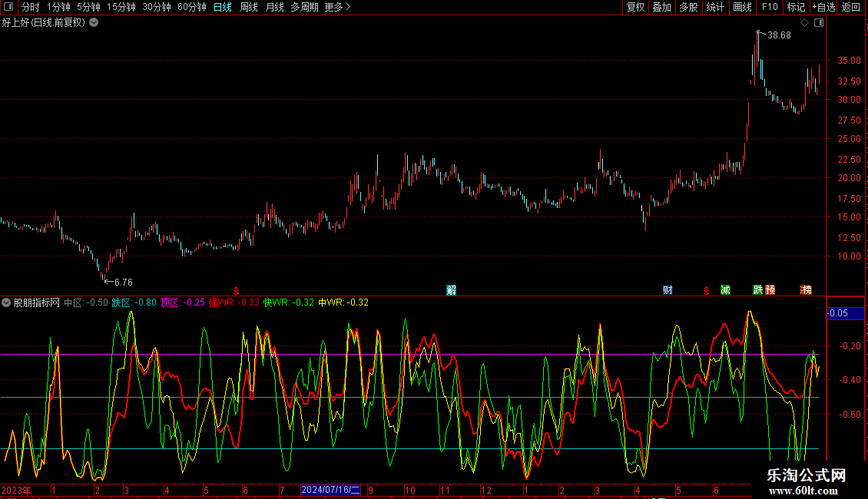Click the diamond icon at the chart's top right
Viewport: 868px width, 499px height.
[x=805, y=23]
